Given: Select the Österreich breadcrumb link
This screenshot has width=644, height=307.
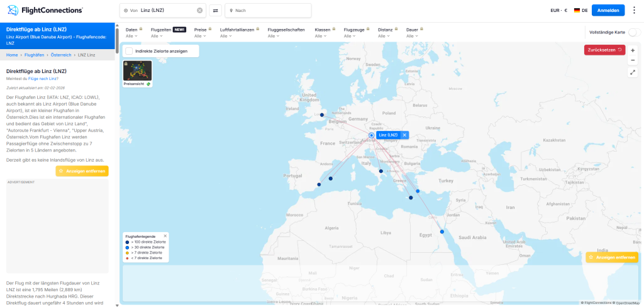Looking at the screenshot, I should [61, 55].
